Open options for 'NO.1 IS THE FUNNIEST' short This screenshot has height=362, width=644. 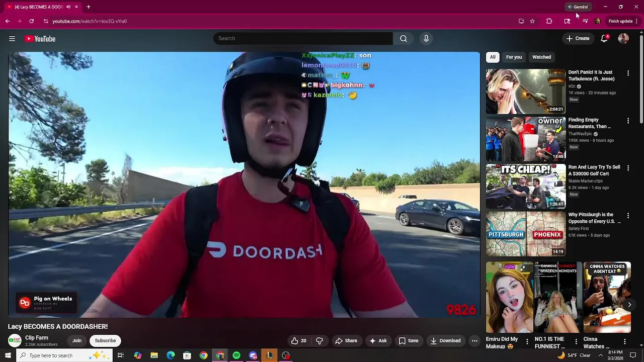576,342
